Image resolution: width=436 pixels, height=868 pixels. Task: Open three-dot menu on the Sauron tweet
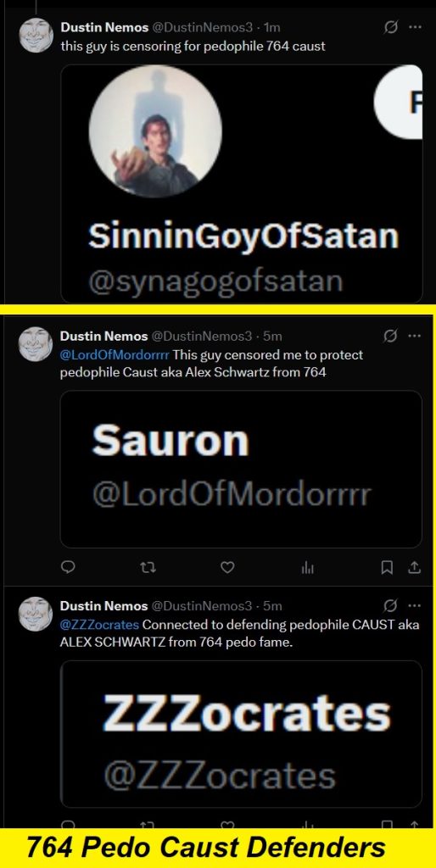click(415, 336)
